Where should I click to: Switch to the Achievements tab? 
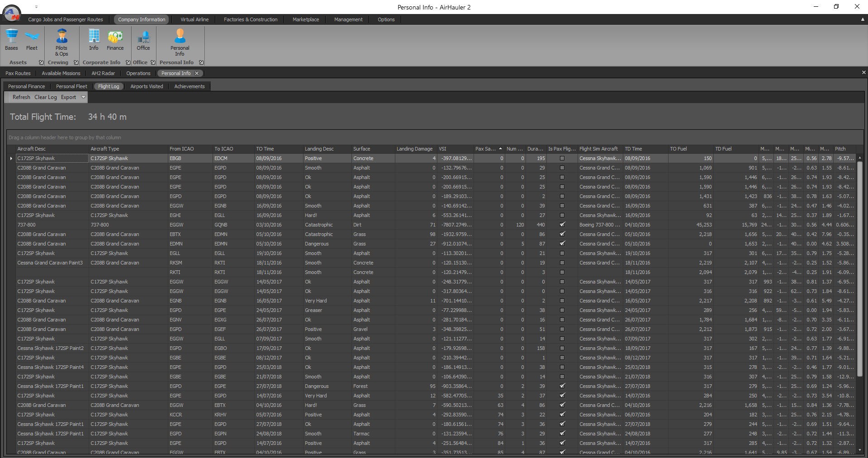(x=189, y=86)
